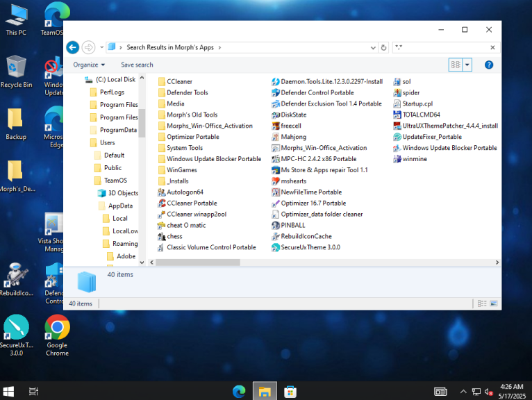Select RebuildIconCache in file list
Image resolution: width=532 pixels, height=400 pixels.
pos(301,236)
